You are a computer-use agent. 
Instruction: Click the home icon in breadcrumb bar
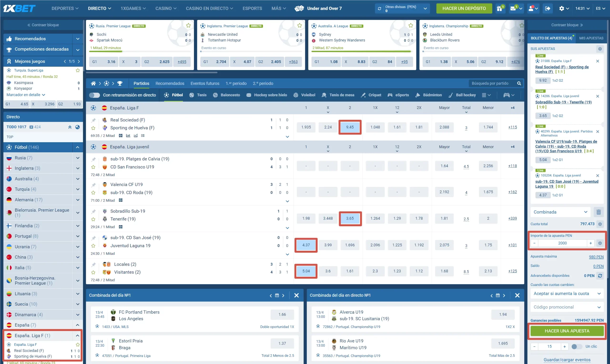coord(93,83)
